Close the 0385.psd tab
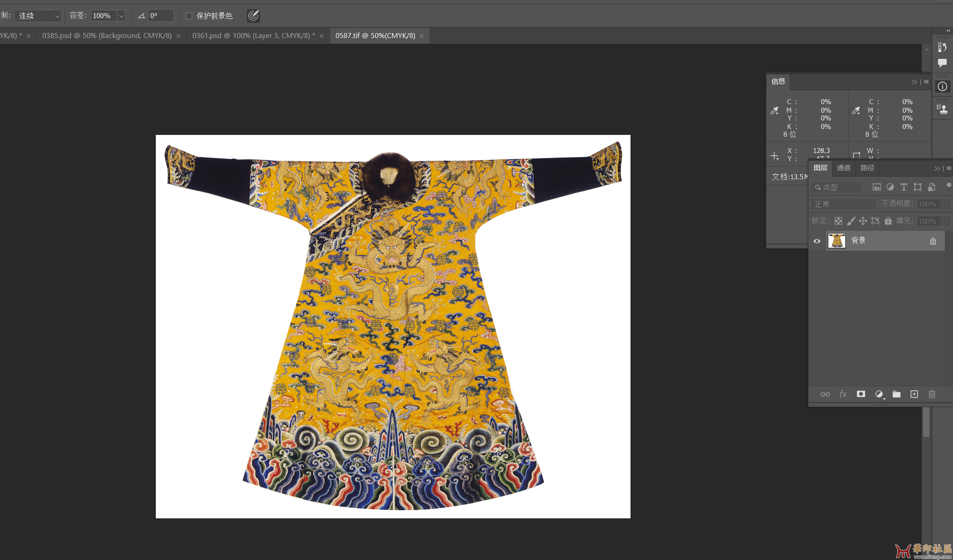The width and height of the screenshot is (953, 560). pyautogui.click(x=178, y=36)
